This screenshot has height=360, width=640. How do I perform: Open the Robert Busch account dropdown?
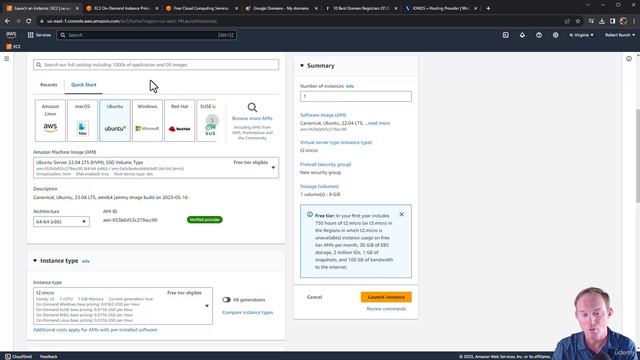coord(620,35)
